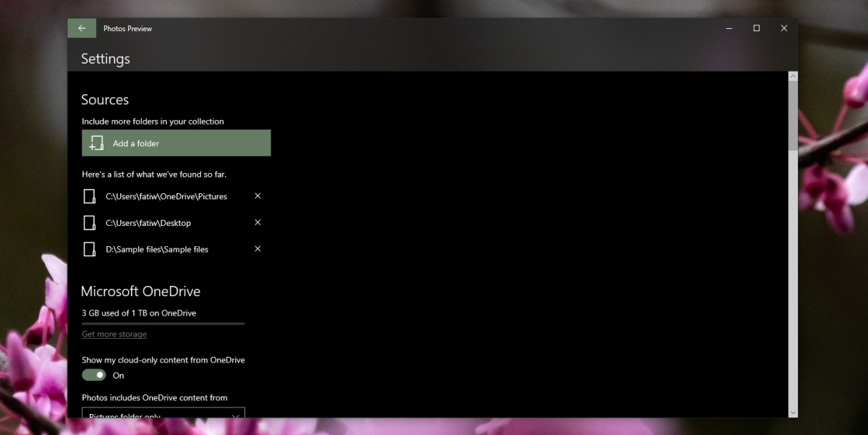Maximize the Photos Preview window
Screen dimensions: 868x435
tap(757, 28)
